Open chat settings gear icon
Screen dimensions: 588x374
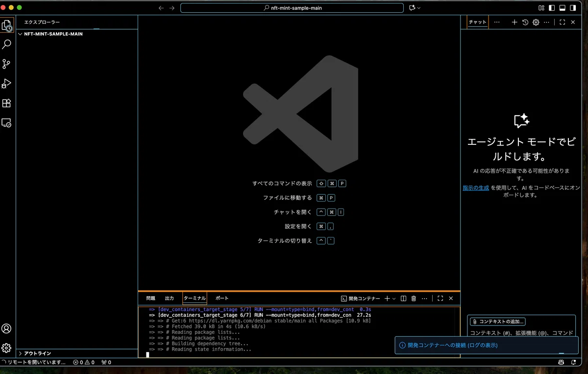point(536,22)
